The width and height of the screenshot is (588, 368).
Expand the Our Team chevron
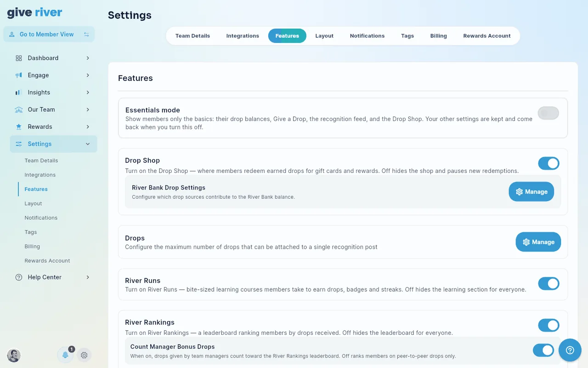tap(88, 109)
